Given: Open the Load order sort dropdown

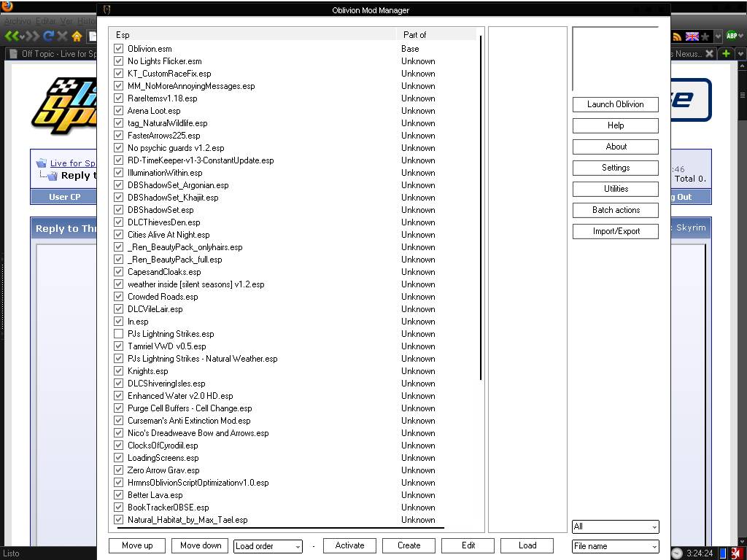Looking at the screenshot, I should pos(268,546).
